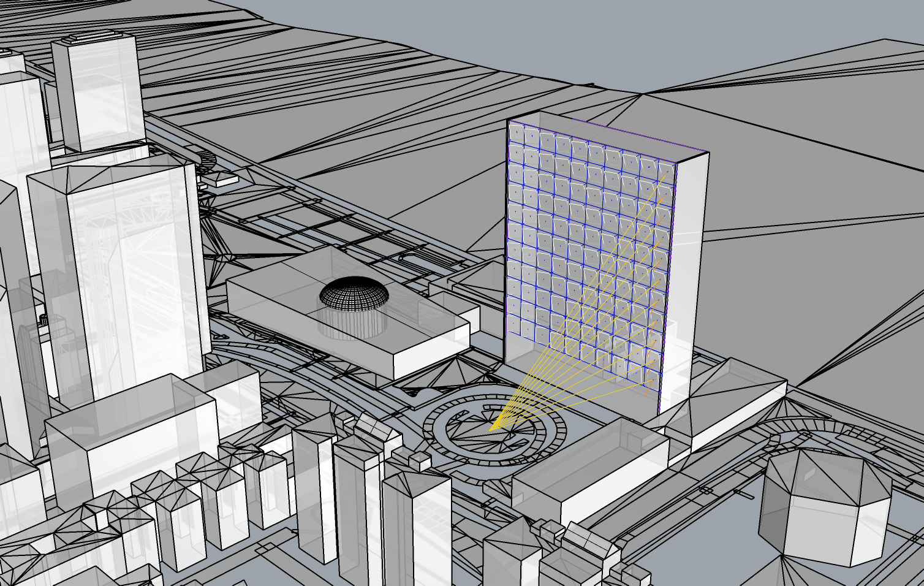This screenshot has height=586, width=924.
Task: Select the wireframe dome on the flat roof
Action: point(354,293)
